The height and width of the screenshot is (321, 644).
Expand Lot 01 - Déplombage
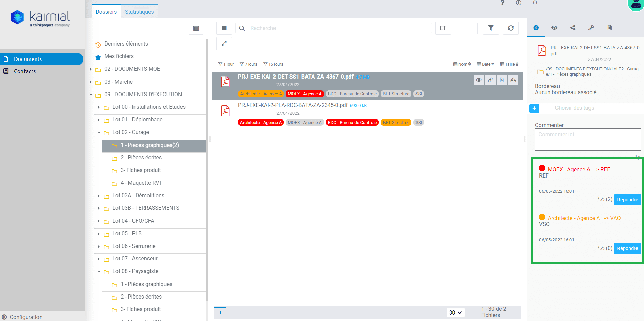[99, 120]
